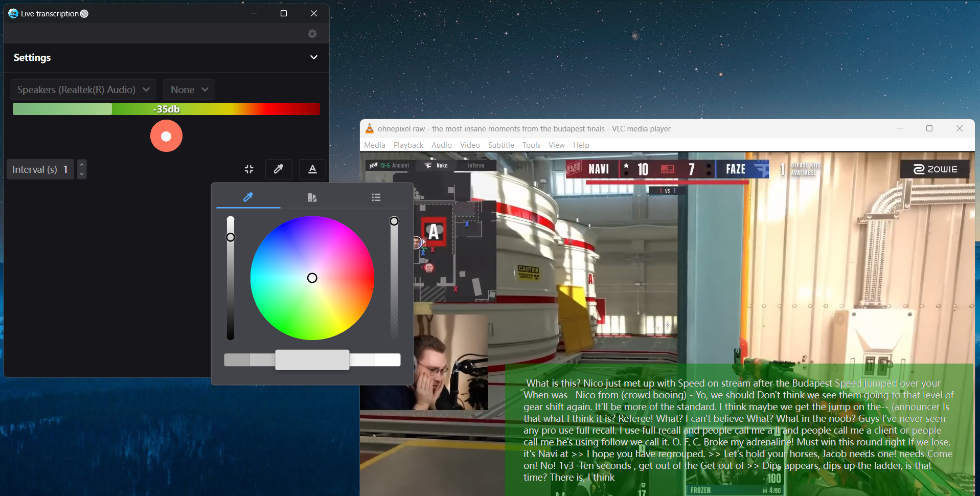Viewport: 980px width, 496px height.
Task: Select the darkest gray swatch below the color wheel
Action: (237, 360)
